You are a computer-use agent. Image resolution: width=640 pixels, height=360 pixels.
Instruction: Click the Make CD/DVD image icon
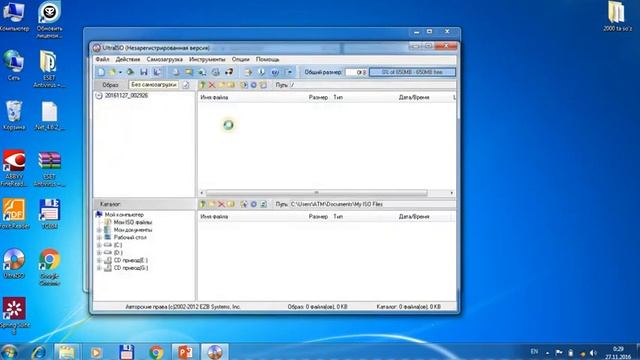[x=176, y=72]
